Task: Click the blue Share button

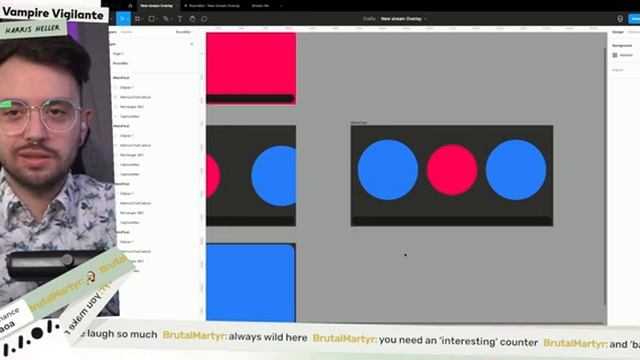Action: (634, 19)
